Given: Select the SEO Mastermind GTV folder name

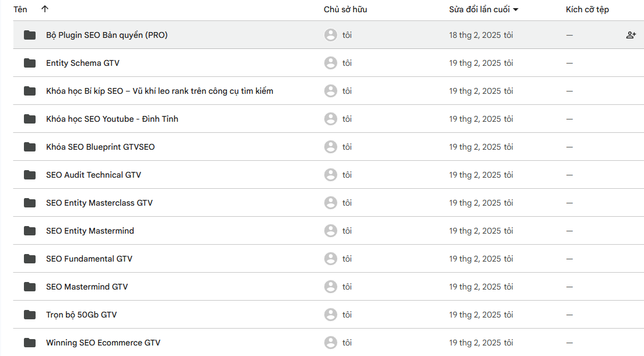Looking at the screenshot, I should [87, 287].
